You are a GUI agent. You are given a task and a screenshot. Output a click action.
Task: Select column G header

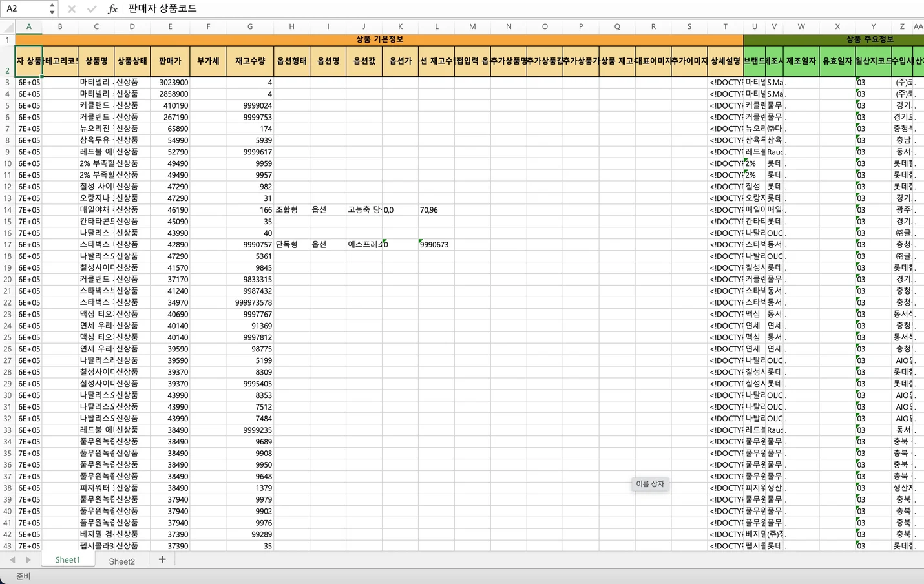tap(249, 26)
